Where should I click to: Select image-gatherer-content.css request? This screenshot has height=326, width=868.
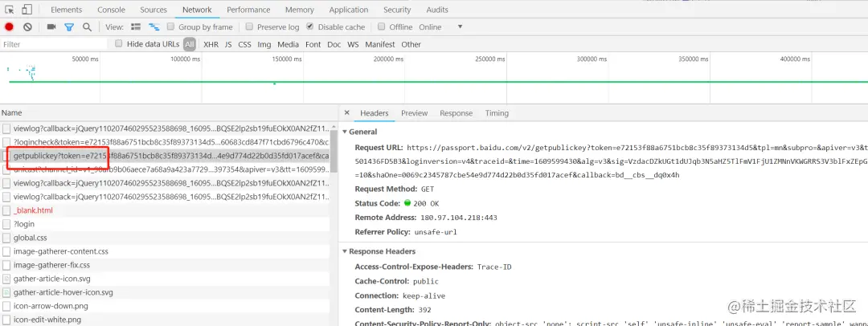click(165, 251)
